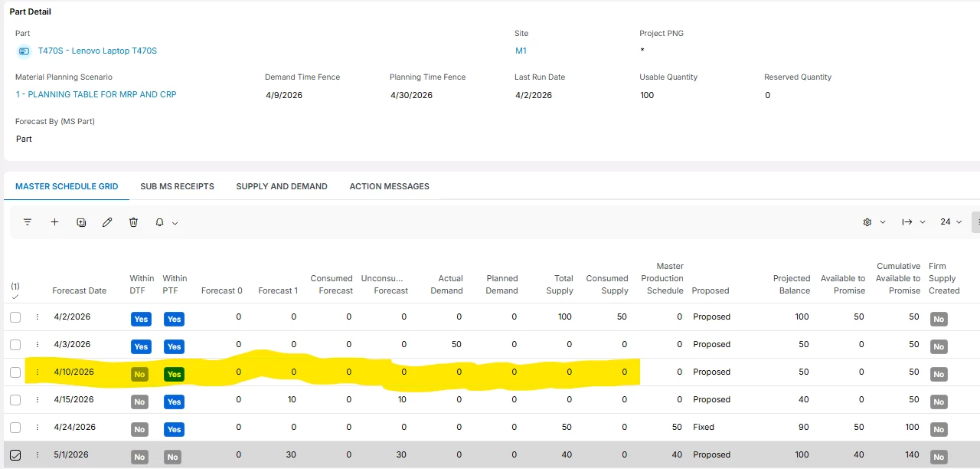Delete selected row with trash icon
Image resolution: width=980 pixels, height=469 pixels.
tap(133, 222)
